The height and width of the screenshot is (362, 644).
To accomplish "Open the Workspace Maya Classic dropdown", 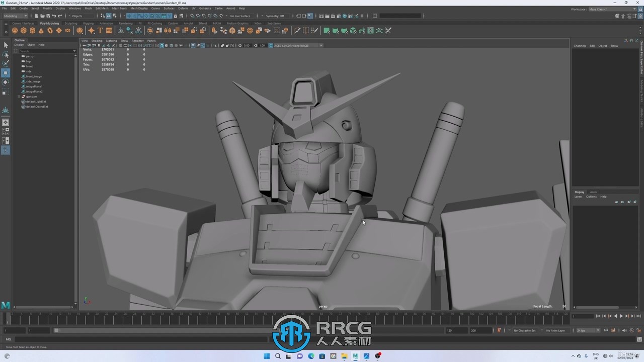I will [x=613, y=9].
